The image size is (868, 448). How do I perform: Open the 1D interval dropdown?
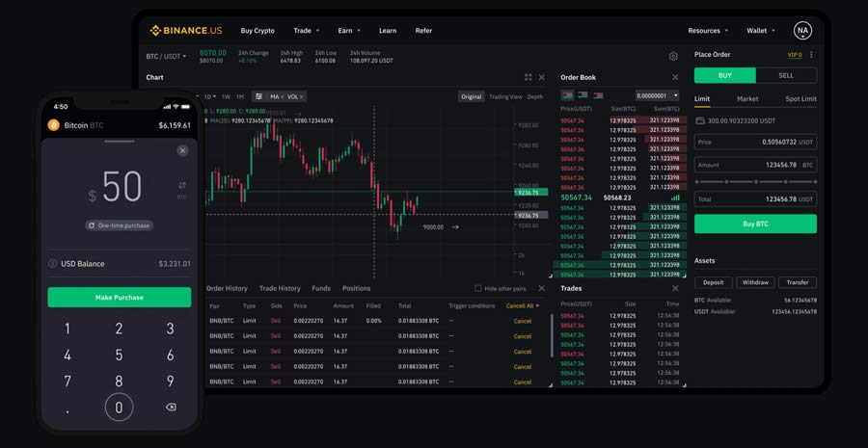point(210,96)
